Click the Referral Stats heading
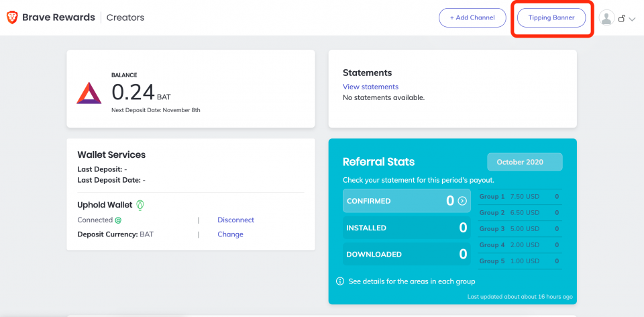This screenshot has height=317, width=644. click(378, 162)
